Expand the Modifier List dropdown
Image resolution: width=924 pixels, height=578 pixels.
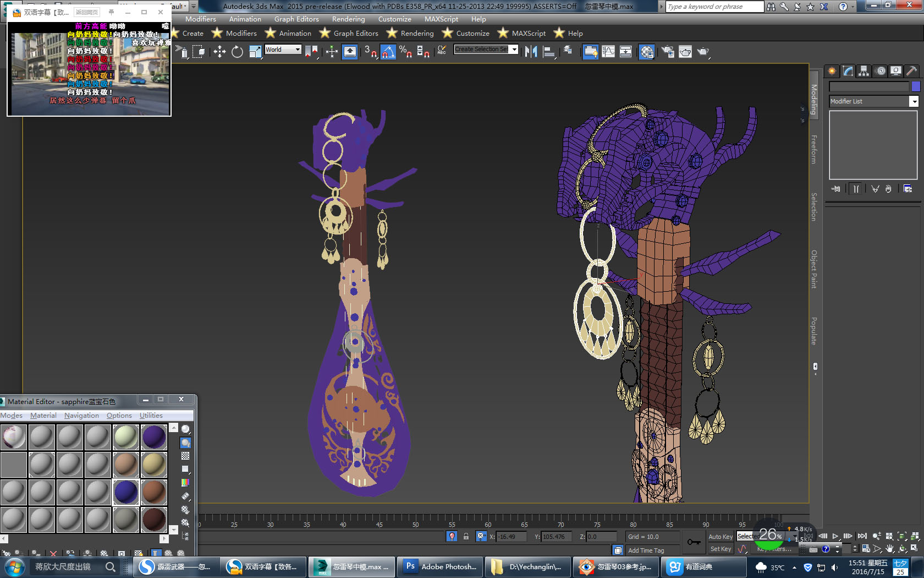pyautogui.click(x=914, y=101)
